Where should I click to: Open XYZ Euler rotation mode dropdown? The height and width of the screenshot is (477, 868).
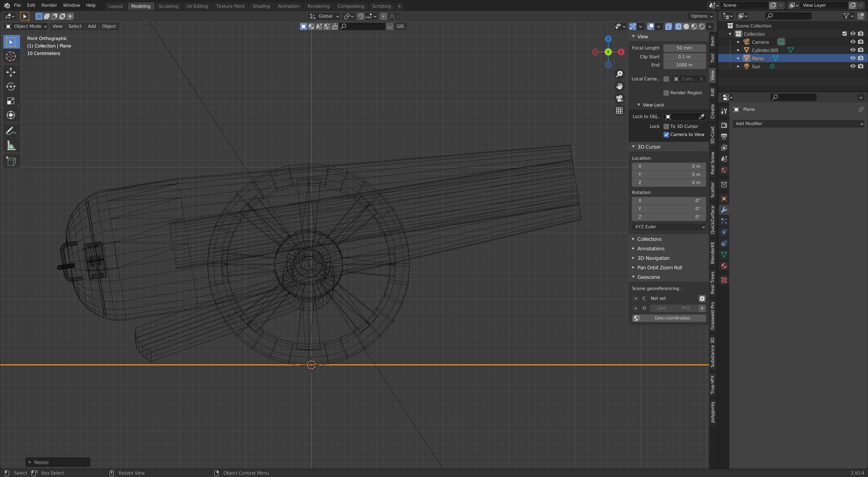(669, 227)
